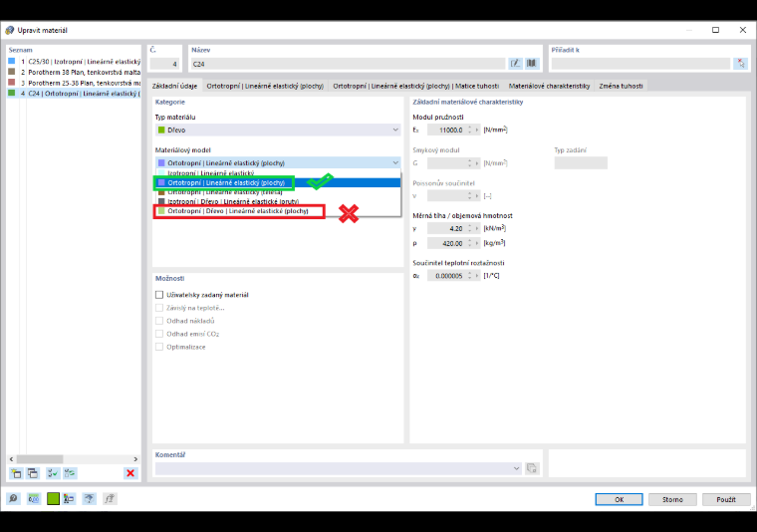
Task: Click the Použít button
Action: tap(726, 499)
